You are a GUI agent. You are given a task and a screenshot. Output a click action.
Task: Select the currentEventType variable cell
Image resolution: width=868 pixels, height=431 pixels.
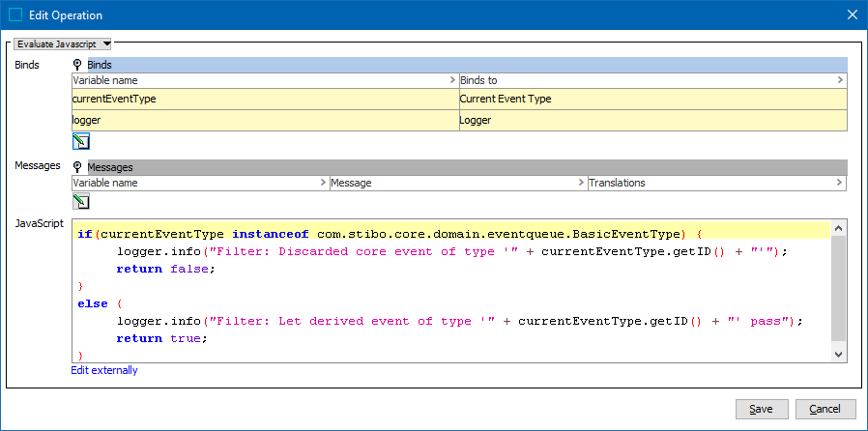point(264,99)
